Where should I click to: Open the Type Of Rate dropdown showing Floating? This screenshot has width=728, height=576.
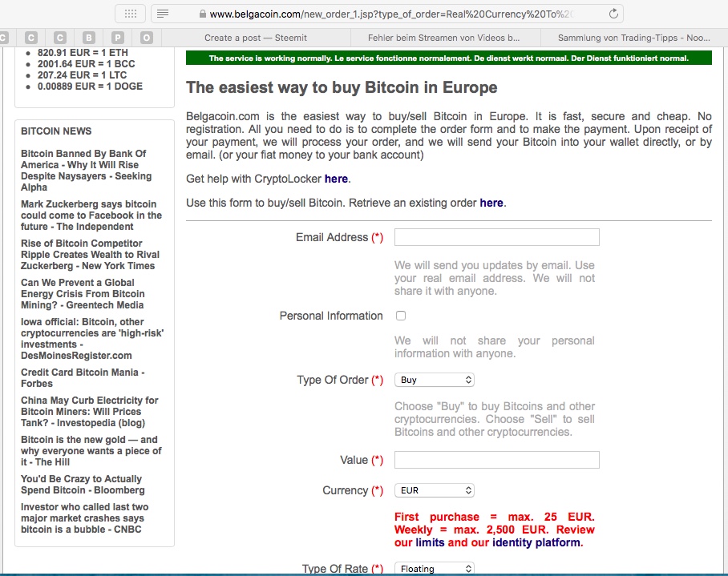(434, 569)
